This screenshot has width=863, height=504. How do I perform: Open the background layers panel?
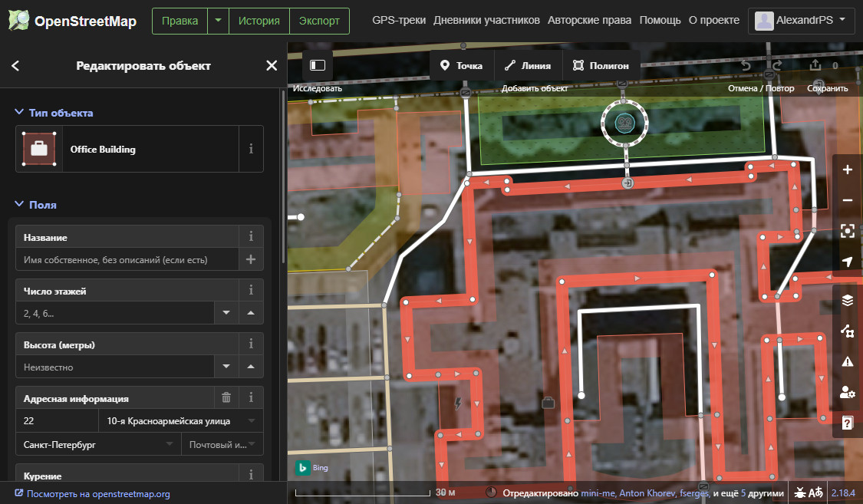coord(847,300)
